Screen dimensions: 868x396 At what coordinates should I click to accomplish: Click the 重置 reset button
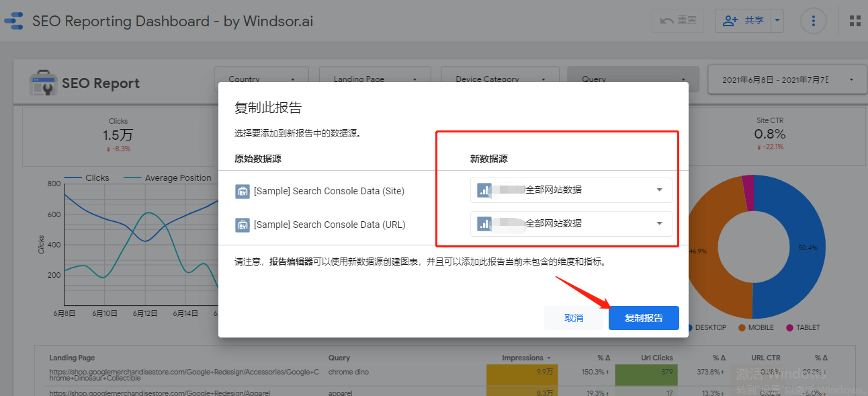point(679,21)
